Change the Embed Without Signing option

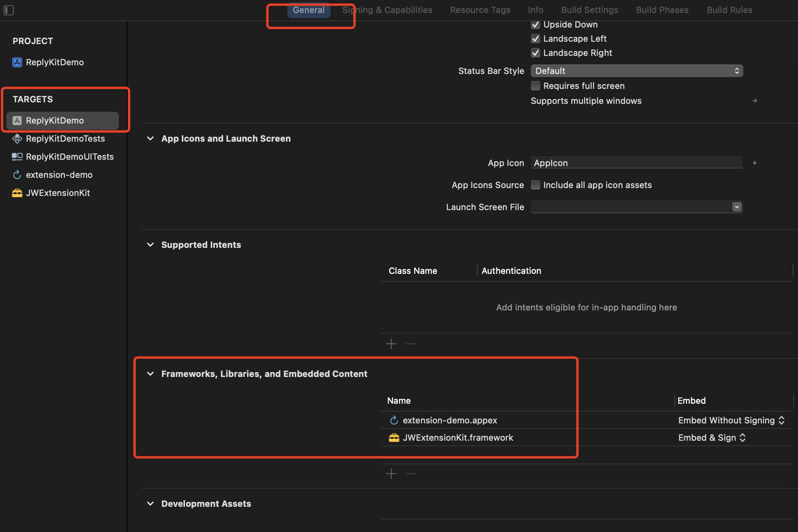[x=731, y=420]
